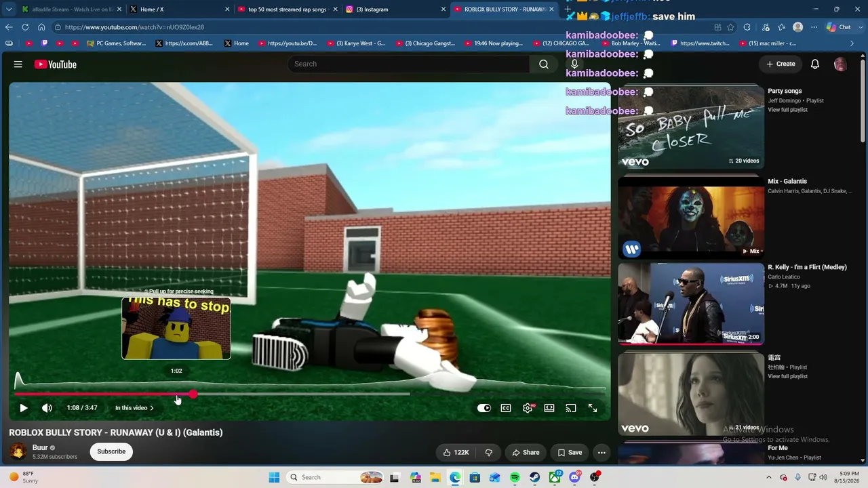Bookmark this page with the star
The width and height of the screenshot is (868, 488).
coord(731,27)
